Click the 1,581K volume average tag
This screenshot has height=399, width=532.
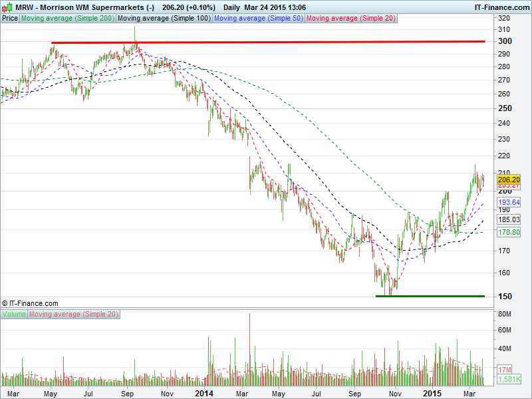coord(508,379)
